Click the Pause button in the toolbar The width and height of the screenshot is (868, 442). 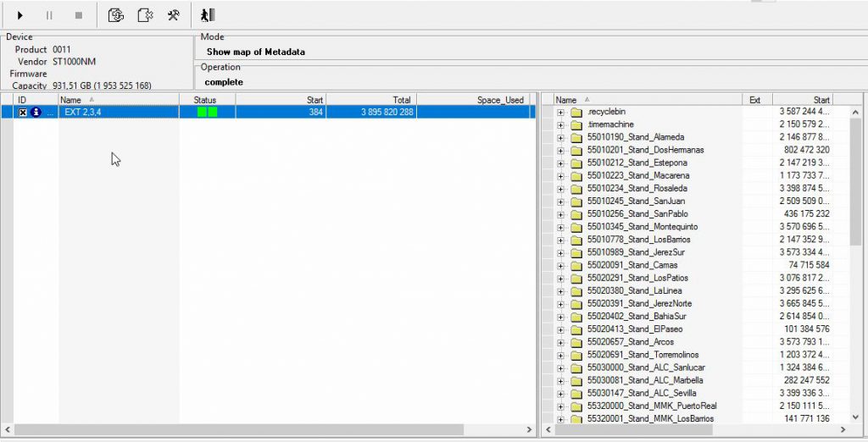coord(48,15)
